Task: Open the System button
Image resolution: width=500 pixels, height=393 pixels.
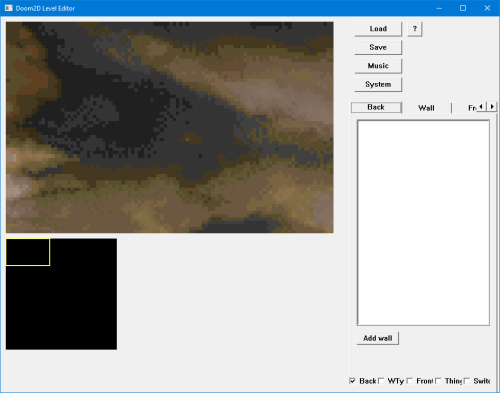Action: coord(378,84)
